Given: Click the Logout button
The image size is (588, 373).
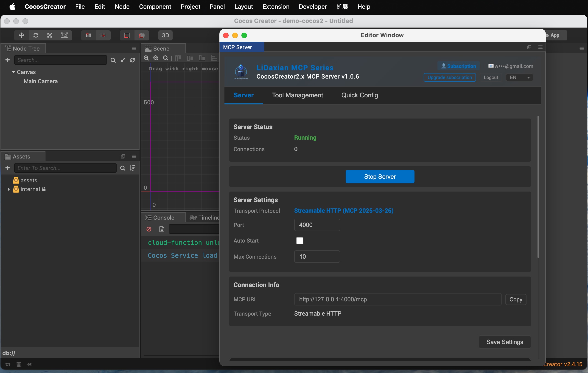Looking at the screenshot, I should click(x=491, y=77).
